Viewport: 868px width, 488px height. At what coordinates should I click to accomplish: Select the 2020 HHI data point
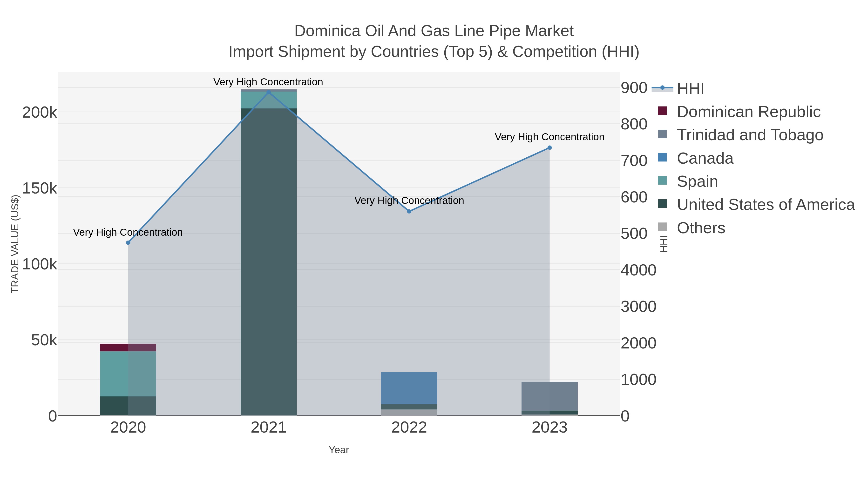(x=128, y=243)
